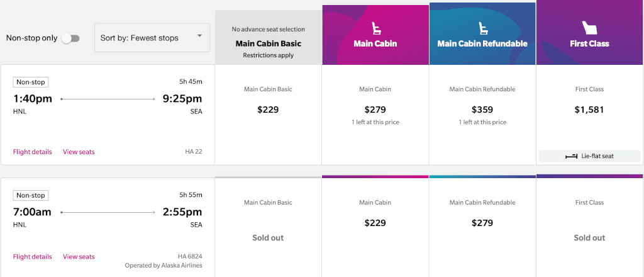Image resolution: width=644 pixels, height=277 pixels.
Task: Click the Lie-flat seat bed icon
Action: (571, 156)
